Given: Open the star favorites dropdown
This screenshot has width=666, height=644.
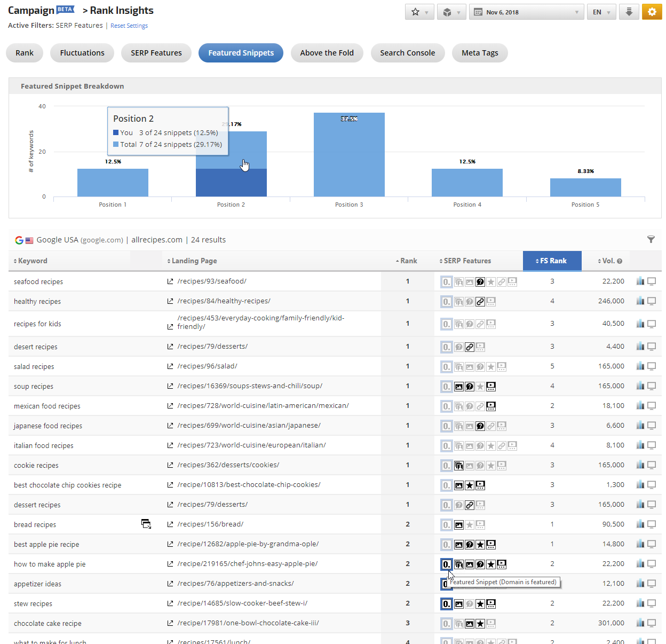Looking at the screenshot, I should (x=419, y=12).
